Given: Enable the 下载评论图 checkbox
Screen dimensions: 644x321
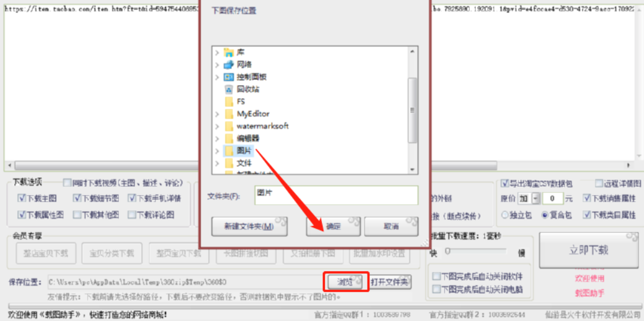Looking at the screenshot, I should 131,215.
